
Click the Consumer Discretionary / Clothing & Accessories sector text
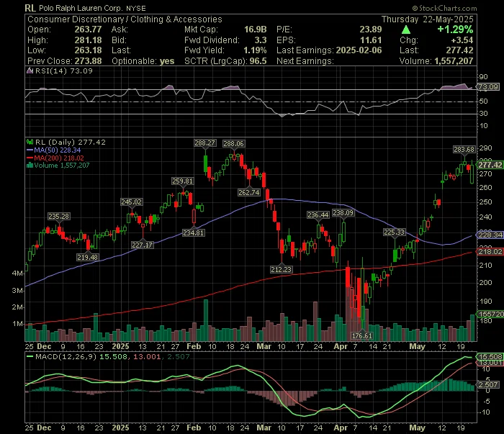click(x=125, y=19)
